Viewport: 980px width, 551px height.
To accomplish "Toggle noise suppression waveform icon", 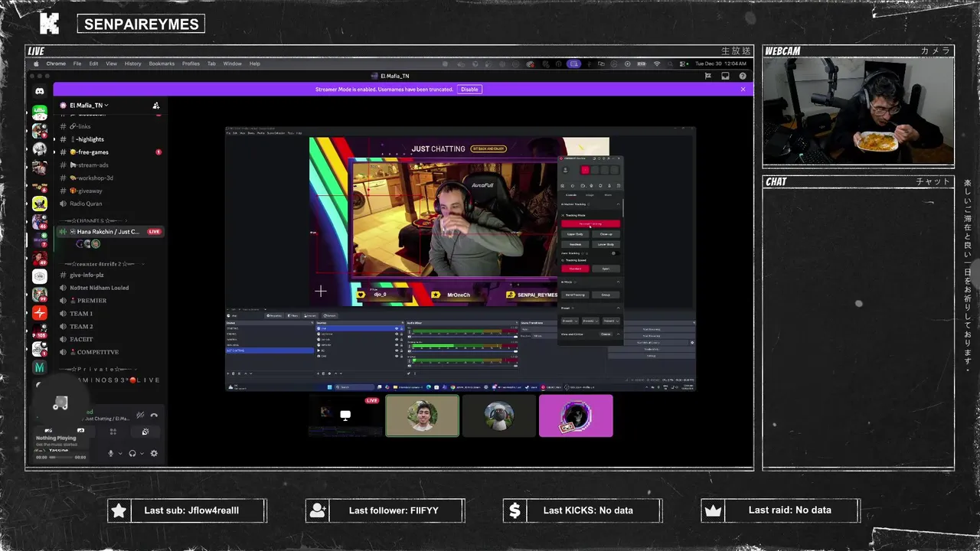I will [x=140, y=416].
